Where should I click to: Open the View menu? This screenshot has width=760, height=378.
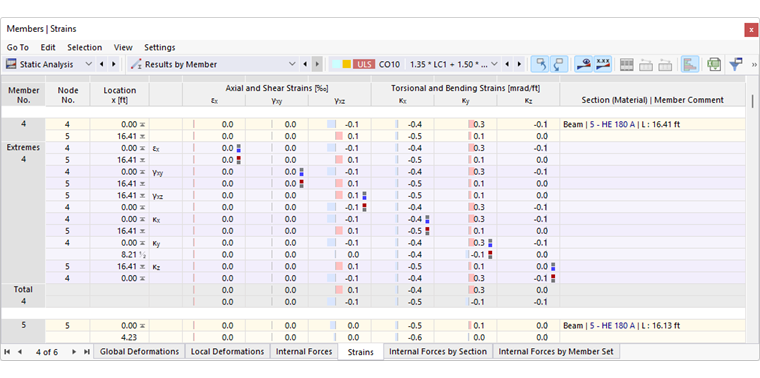(123, 47)
